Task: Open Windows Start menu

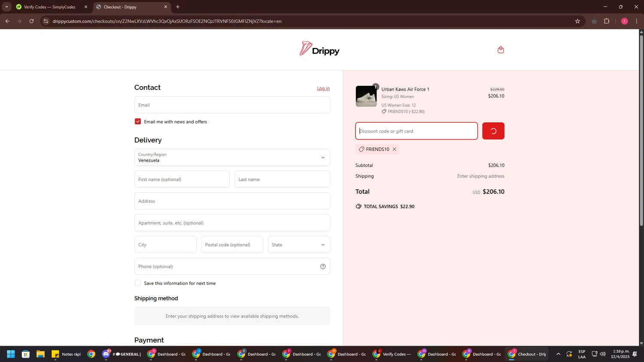Action: (x=11, y=354)
